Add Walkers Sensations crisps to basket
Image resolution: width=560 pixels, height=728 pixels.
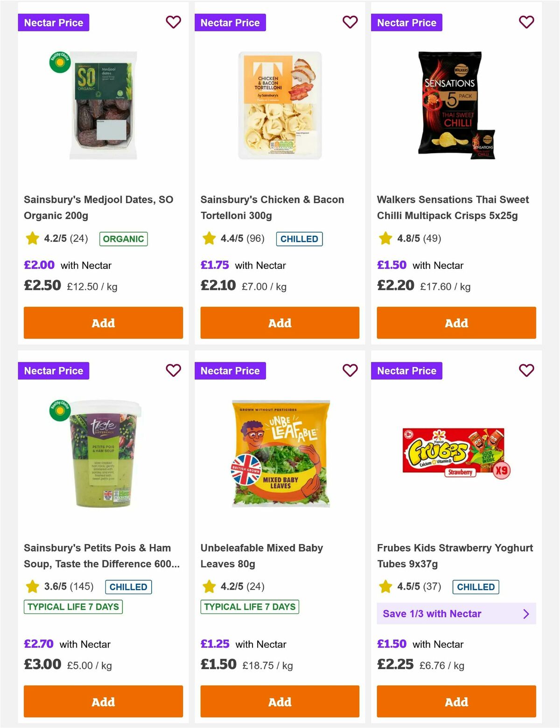click(x=455, y=323)
